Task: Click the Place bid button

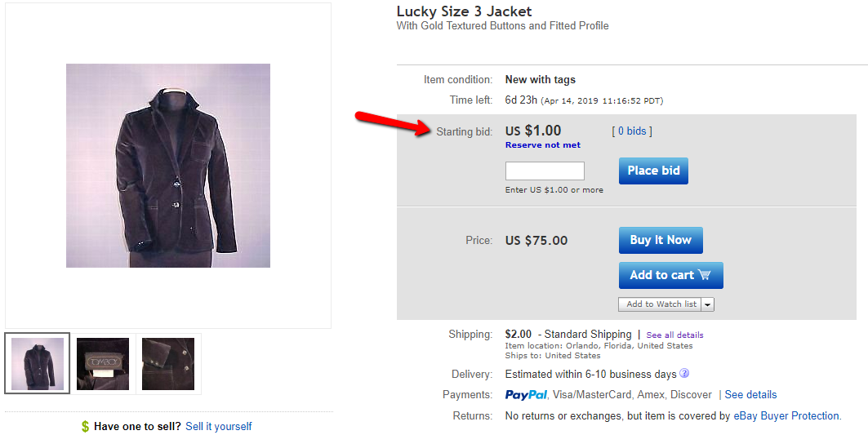Action: 653,171
